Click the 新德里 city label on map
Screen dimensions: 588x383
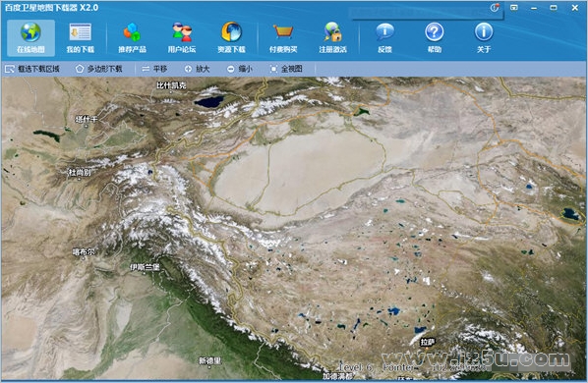click(x=210, y=361)
